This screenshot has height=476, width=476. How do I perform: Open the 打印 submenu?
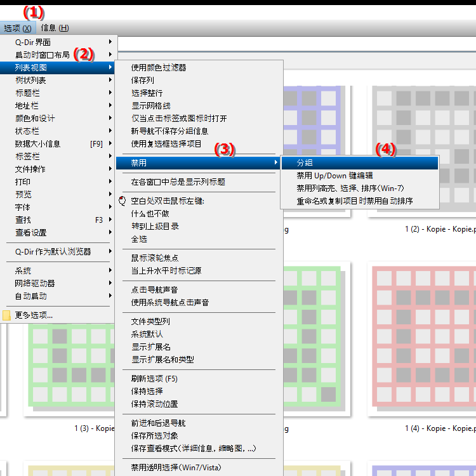pos(57,182)
